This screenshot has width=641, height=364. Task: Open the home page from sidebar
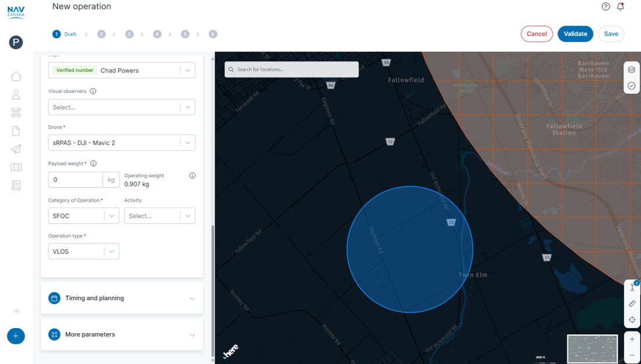16,77
